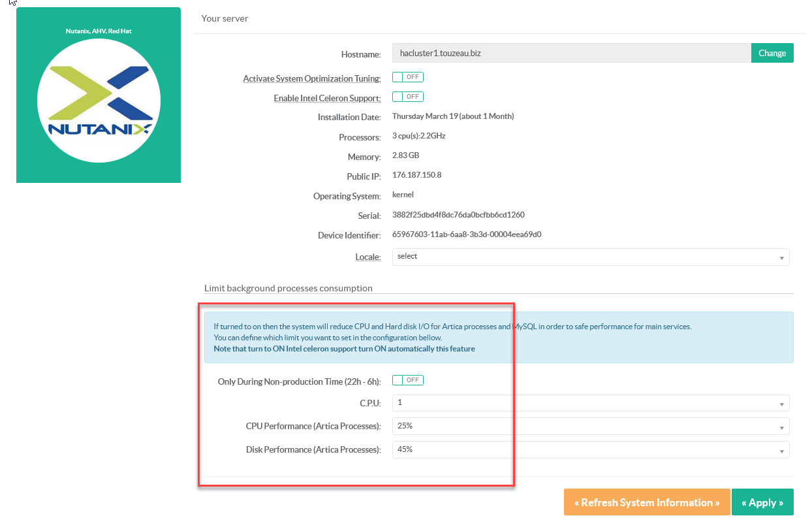Open Disk Performance (Artica Processes) dropdown

(590, 450)
